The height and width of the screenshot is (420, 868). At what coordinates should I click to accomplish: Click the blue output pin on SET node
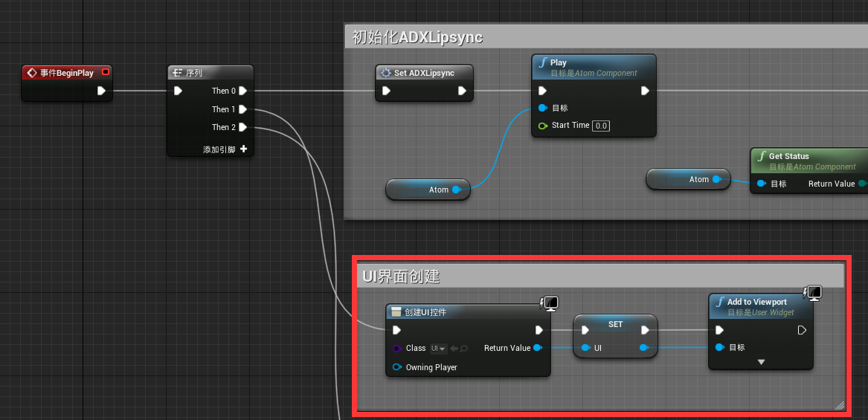tap(644, 348)
